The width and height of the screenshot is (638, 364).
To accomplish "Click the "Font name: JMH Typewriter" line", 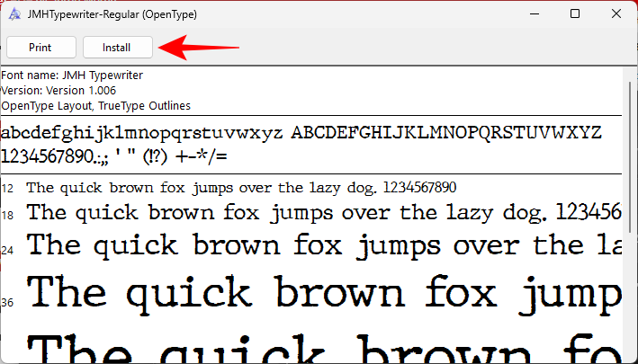I will click(72, 76).
